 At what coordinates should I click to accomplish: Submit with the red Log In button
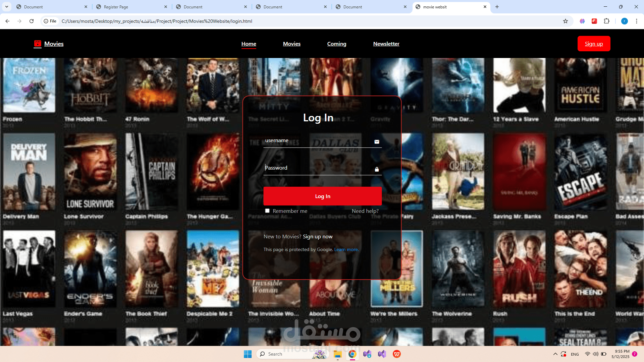[x=323, y=196]
